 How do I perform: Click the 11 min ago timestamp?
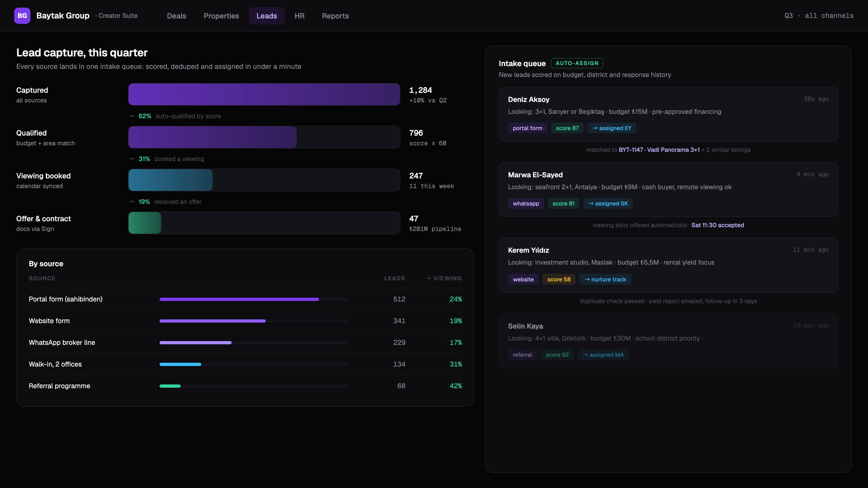click(811, 249)
